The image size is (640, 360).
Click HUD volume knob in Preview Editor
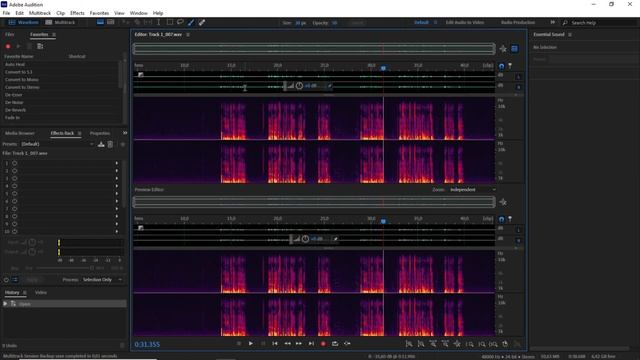tap(305, 239)
